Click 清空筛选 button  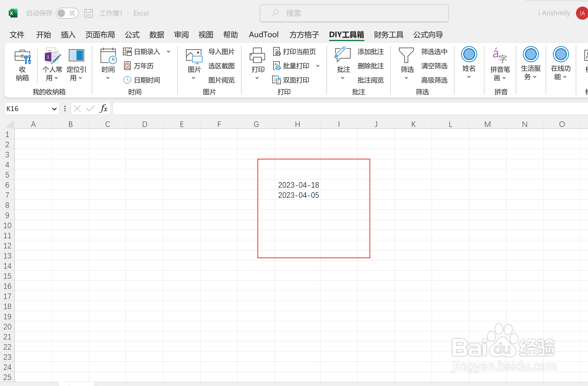[434, 66]
